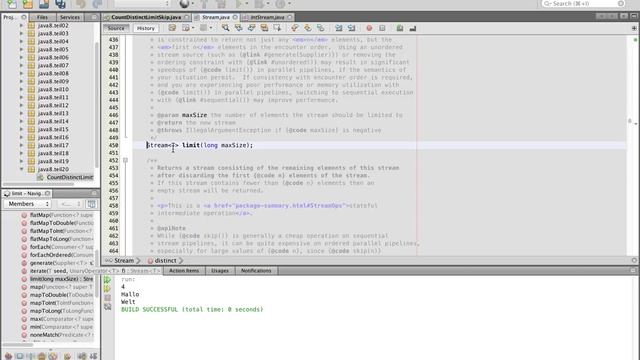
Task: Open the Members dropdown in Navigator
Action: pyautogui.click(x=28, y=204)
